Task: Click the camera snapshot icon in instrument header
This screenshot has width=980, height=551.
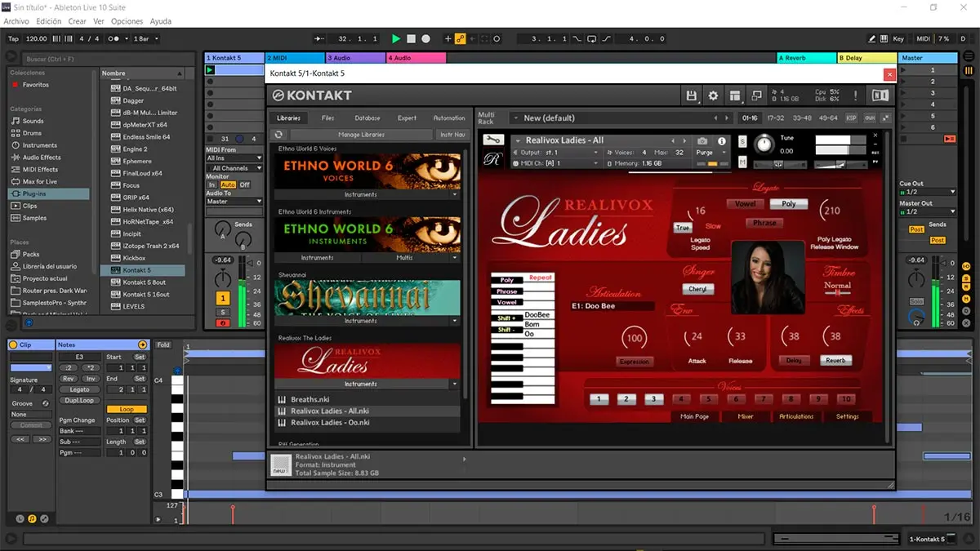Action: coord(702,140)
